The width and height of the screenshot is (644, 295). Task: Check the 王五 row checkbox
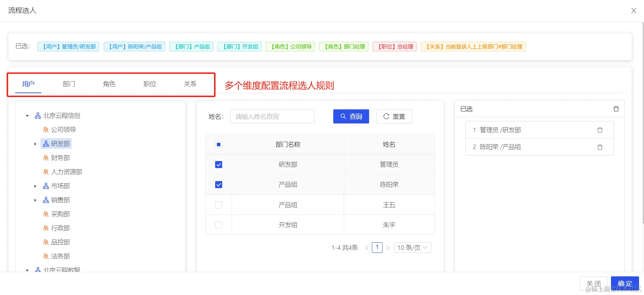coord(219,205)
